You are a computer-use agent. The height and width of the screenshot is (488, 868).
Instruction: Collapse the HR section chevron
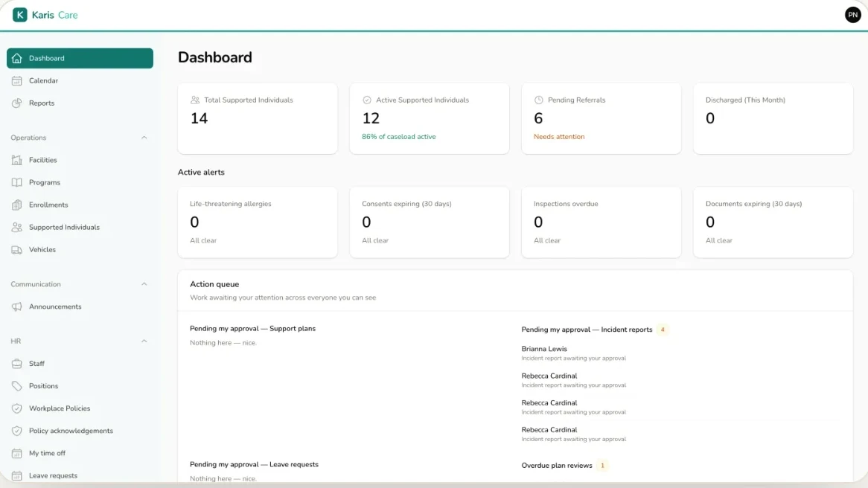(144, 341)
